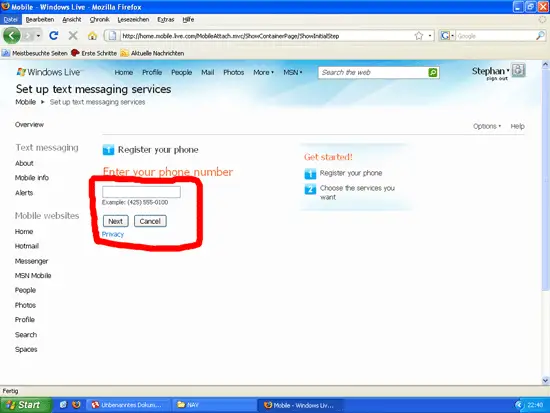
Task: Go back with the green Back arrow
Action: [12, 35]
